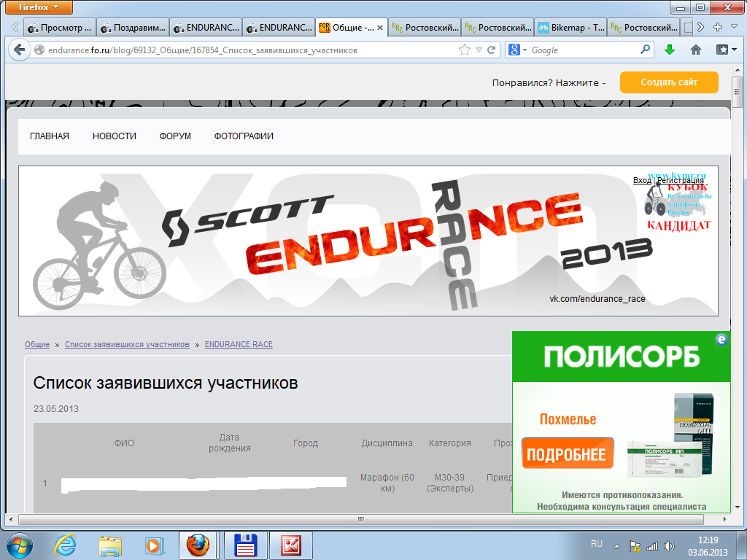Click in the Google search input field
This screenshot has width=747, height=560.
[x=584, y=50]
